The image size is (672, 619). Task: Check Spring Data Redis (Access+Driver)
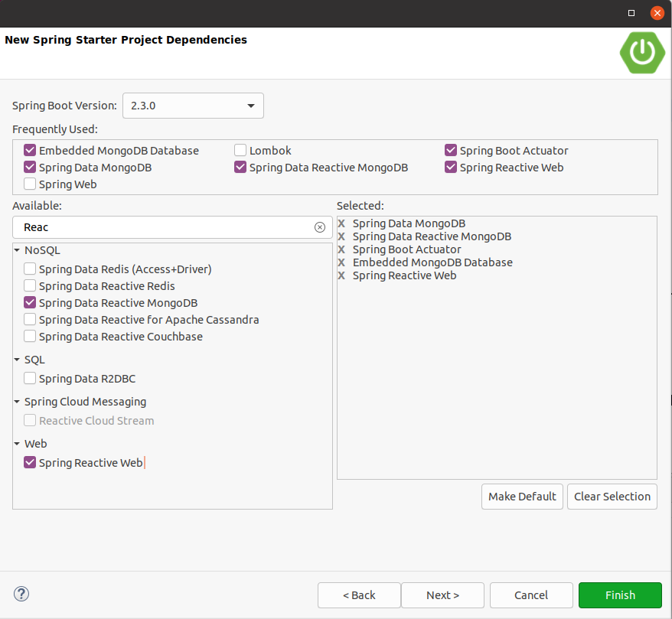coord(30,269)
